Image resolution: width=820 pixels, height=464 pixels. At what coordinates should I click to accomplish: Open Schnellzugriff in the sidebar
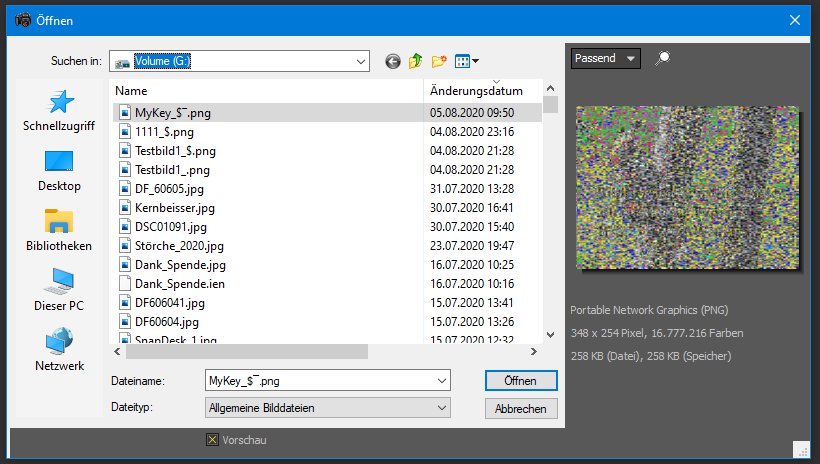[58, 110]
